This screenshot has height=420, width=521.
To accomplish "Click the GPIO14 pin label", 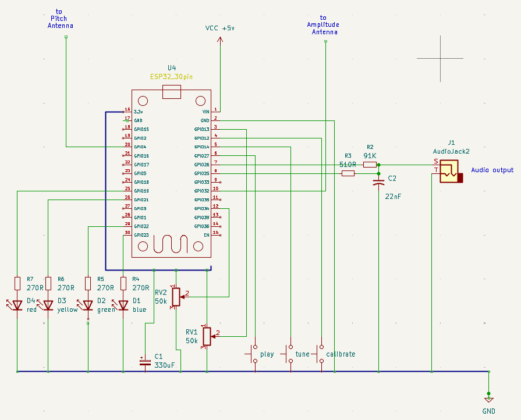I will [x=201, y=147].
